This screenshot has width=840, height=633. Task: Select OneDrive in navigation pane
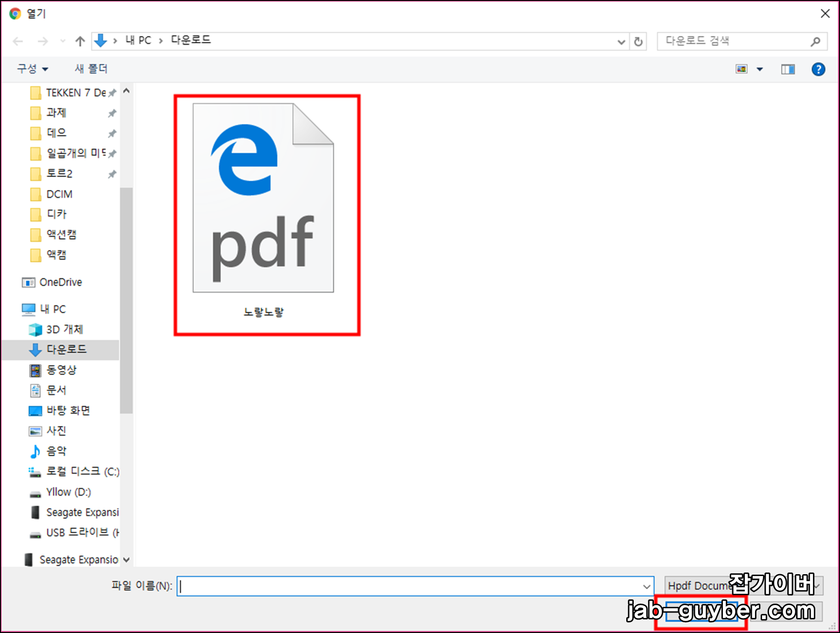pos(61,282)
